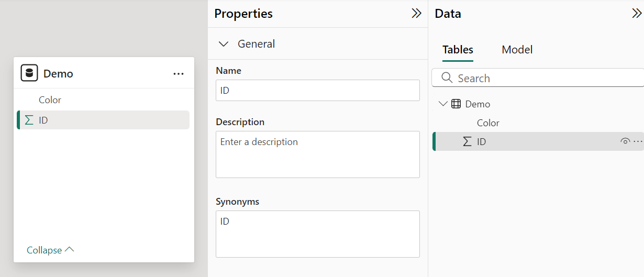Select Color field in Data pane tree

[488, 123]
